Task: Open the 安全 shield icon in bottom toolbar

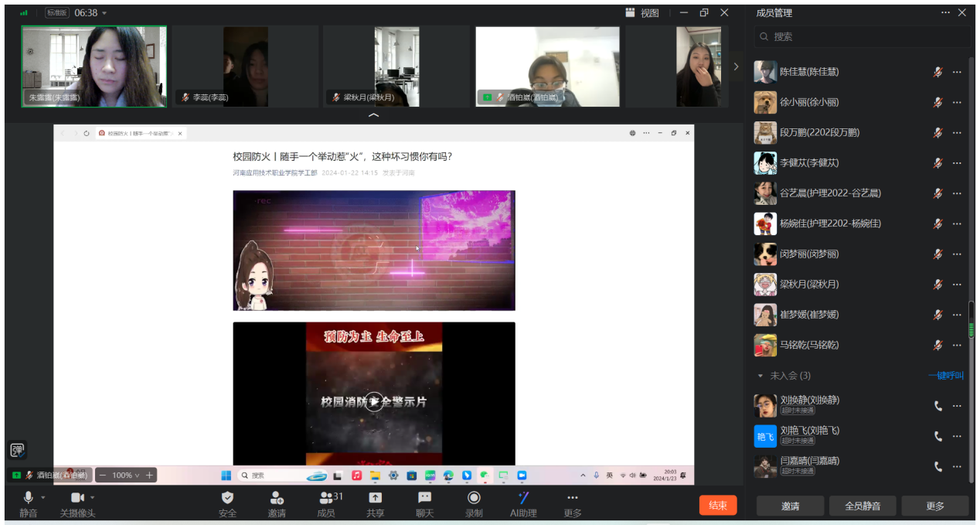Action: [x=227, y=498]
